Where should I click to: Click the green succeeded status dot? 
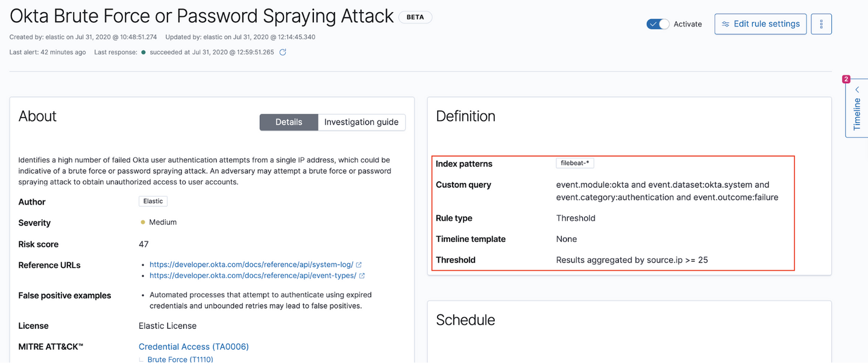(143, 52)
